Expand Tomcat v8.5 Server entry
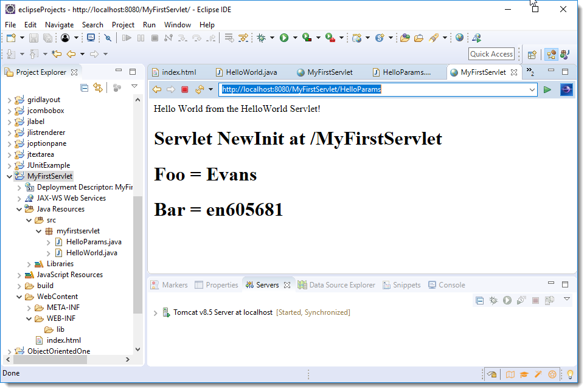The width and height of the screenshot is (587, 392). 155,313
